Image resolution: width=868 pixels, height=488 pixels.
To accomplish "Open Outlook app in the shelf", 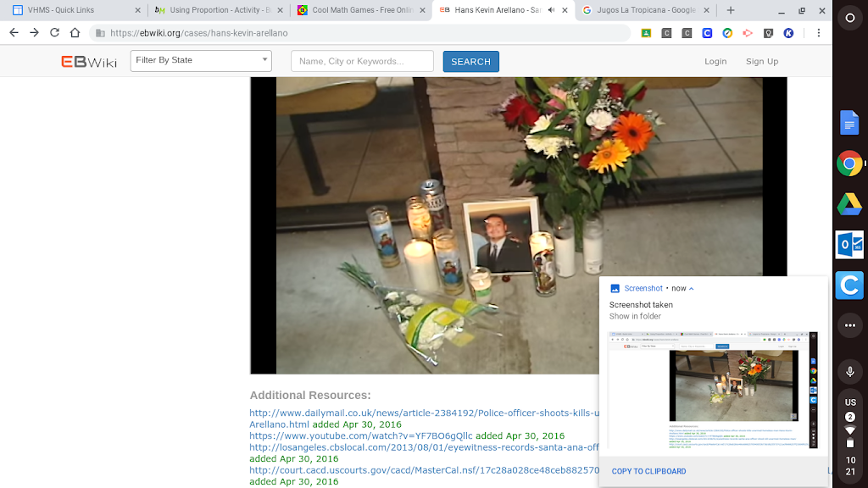I will click(849, 245).
